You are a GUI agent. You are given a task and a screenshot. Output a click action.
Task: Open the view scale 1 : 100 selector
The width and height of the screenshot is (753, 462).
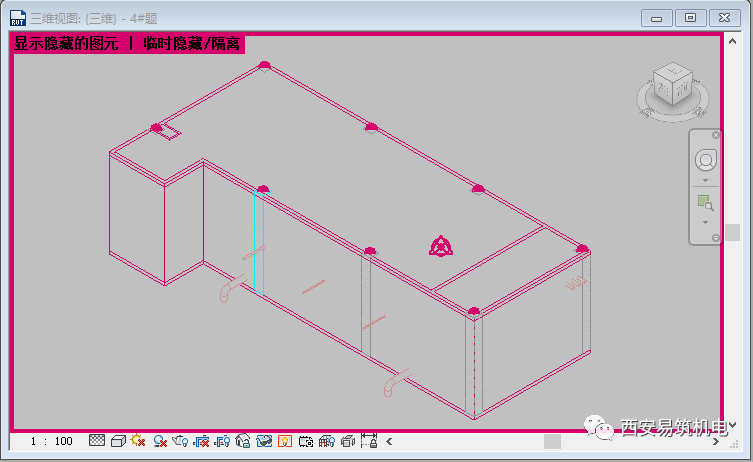coord(51,441)
